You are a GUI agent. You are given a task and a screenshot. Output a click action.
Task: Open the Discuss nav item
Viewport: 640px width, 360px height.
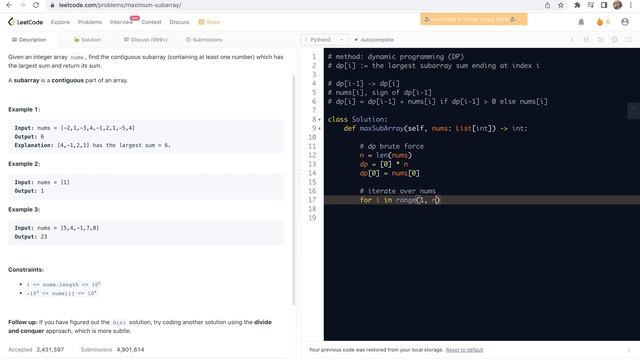click(180, 22)
